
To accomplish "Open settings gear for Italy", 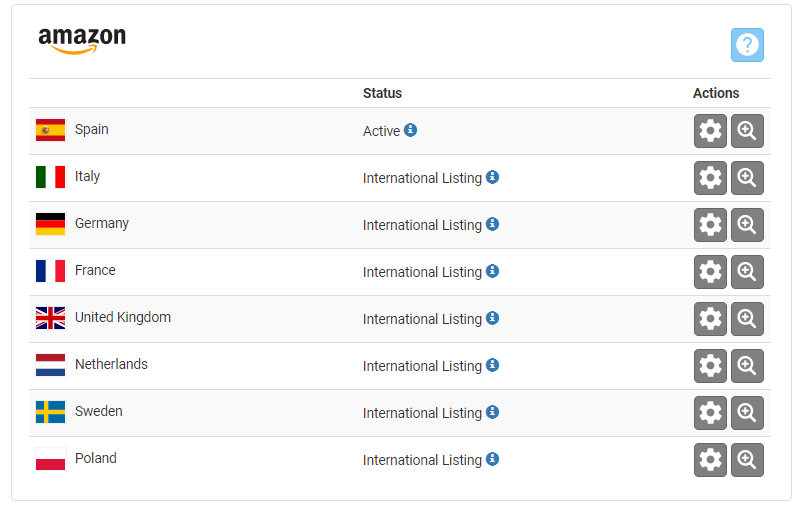I will coord(710,178).
